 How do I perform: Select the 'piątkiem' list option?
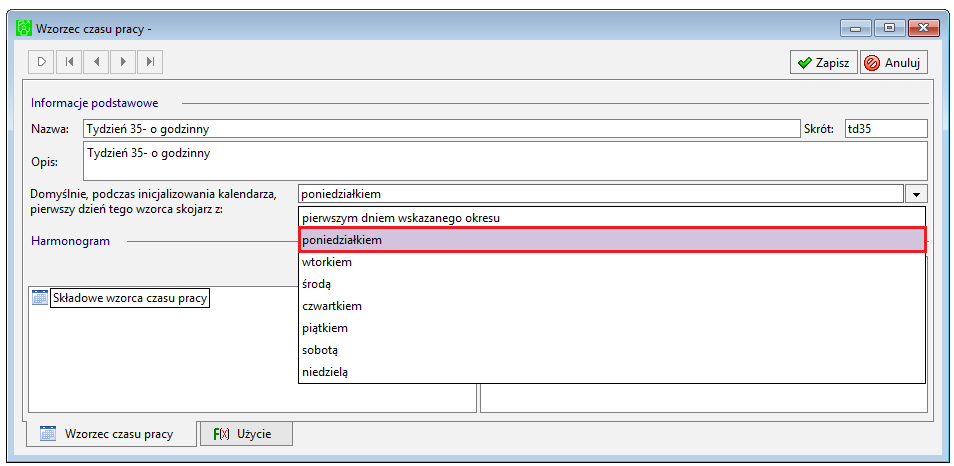[612, 329]
